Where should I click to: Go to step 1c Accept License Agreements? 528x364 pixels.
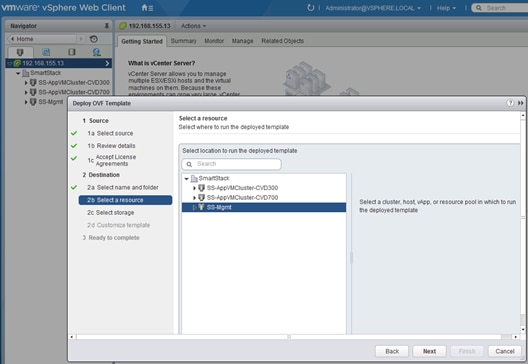coord(112,160)
